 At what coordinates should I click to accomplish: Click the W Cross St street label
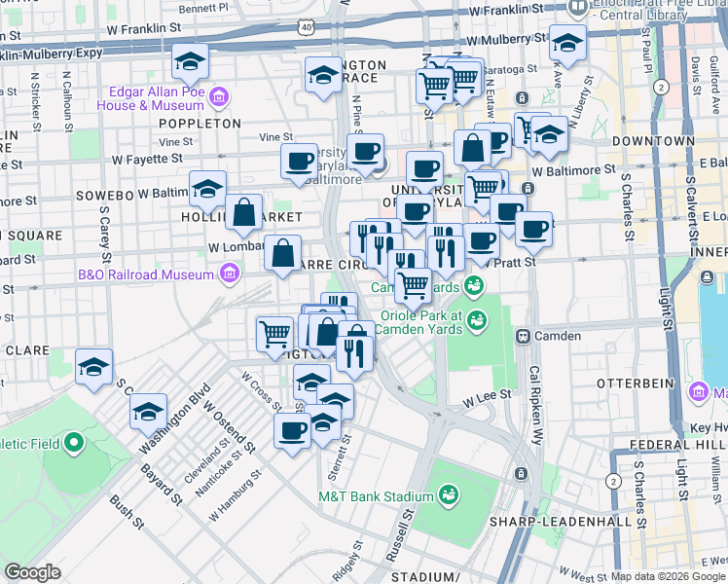261,392
